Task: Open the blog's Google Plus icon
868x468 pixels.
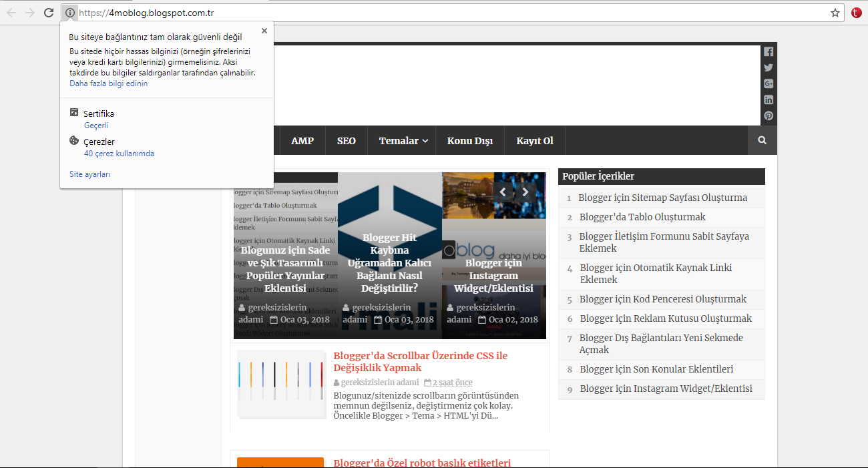Action: click(x=769, y=83)
